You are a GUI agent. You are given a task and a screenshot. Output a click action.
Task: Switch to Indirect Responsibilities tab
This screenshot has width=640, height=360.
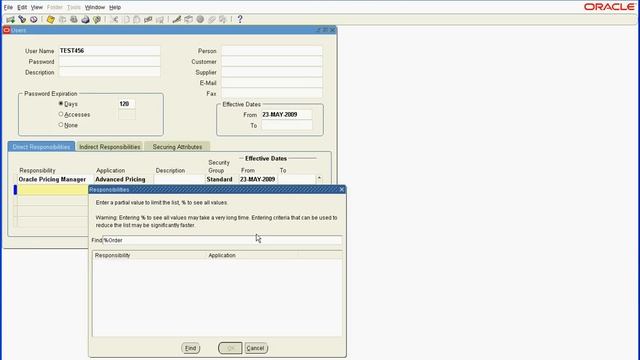[x=109, y=147]
